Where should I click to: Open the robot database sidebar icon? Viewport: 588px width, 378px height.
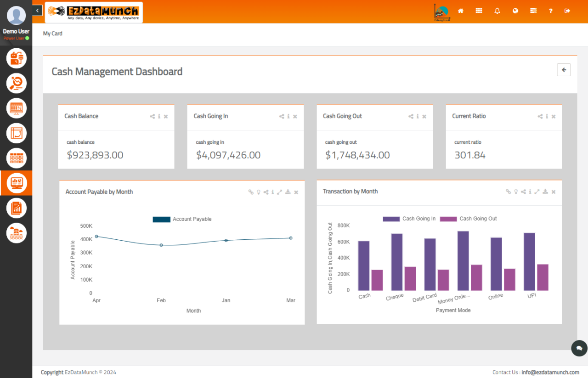click(17, 58)
